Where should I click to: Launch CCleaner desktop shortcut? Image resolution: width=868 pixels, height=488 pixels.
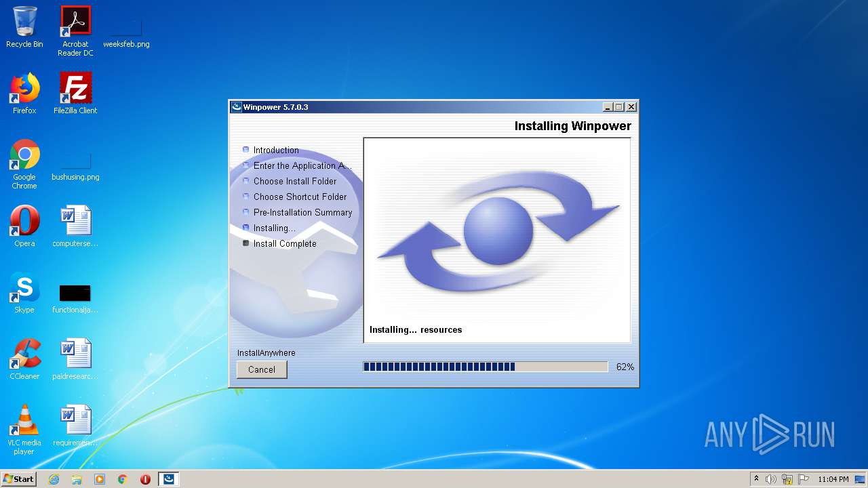[24, 359]
